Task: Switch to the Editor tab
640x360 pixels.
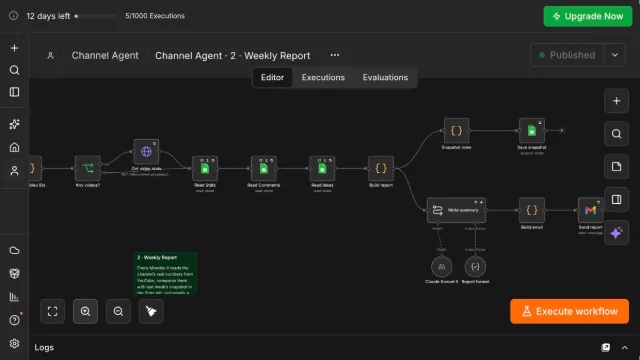Action: [x=272, y=78]
